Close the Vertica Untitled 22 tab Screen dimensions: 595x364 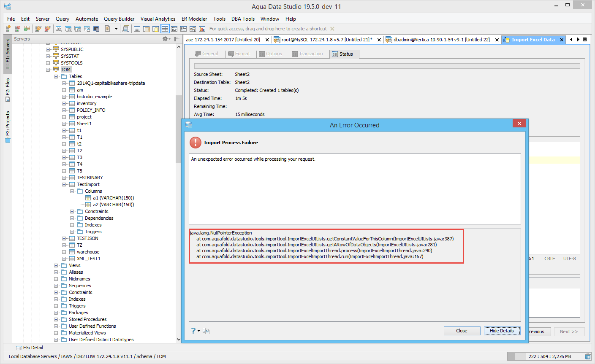pos(497,40)
